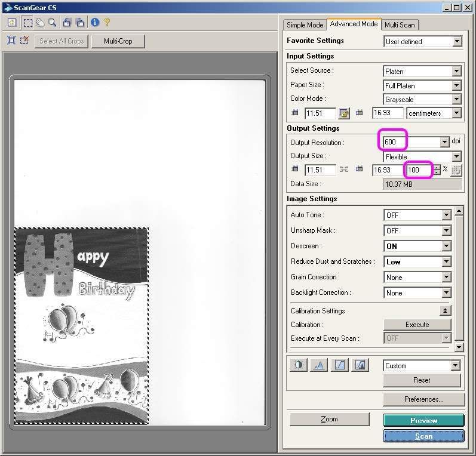This screenshot has height=456, width=476.
Task: Open help with the yellow question mark
Action: pos(107,23)
